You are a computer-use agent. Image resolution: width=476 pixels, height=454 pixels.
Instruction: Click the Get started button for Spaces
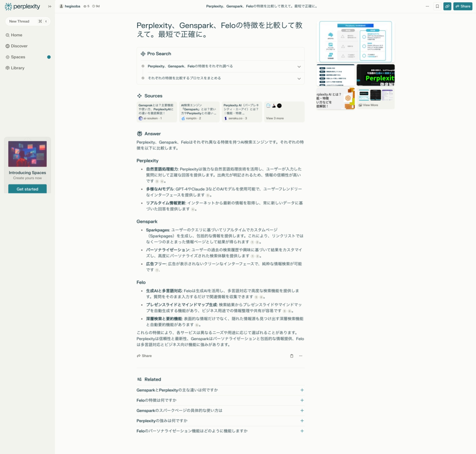pos(27,189)
